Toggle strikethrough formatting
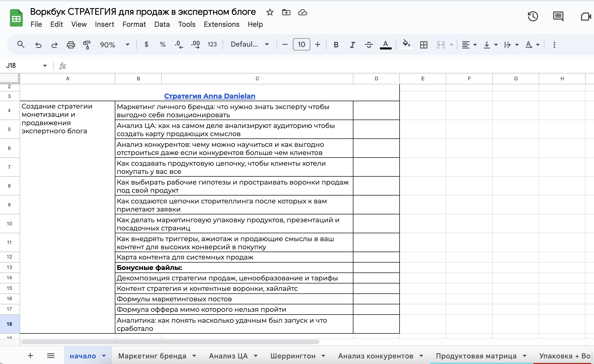The height and width of the screenshot is (364, 594). [369, 45]
